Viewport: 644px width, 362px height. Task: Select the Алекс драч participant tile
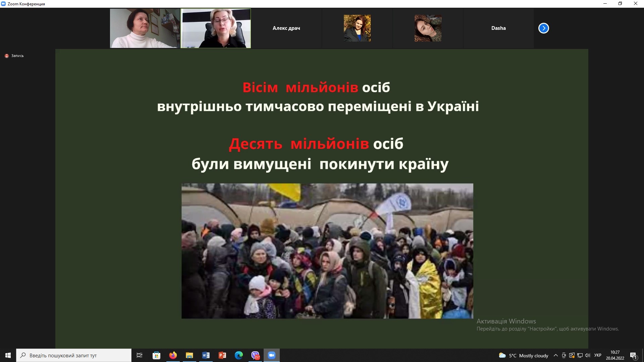pos(286,28)
